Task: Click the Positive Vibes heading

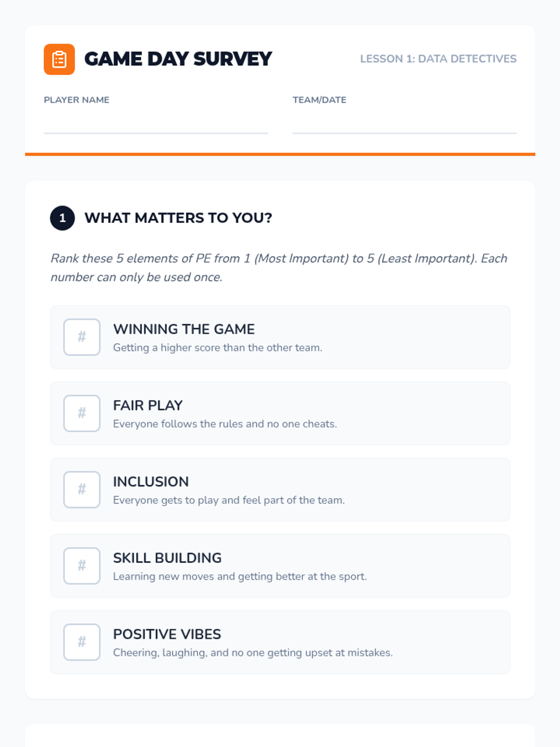Action: pyautogui.click(x=167, y=634)
